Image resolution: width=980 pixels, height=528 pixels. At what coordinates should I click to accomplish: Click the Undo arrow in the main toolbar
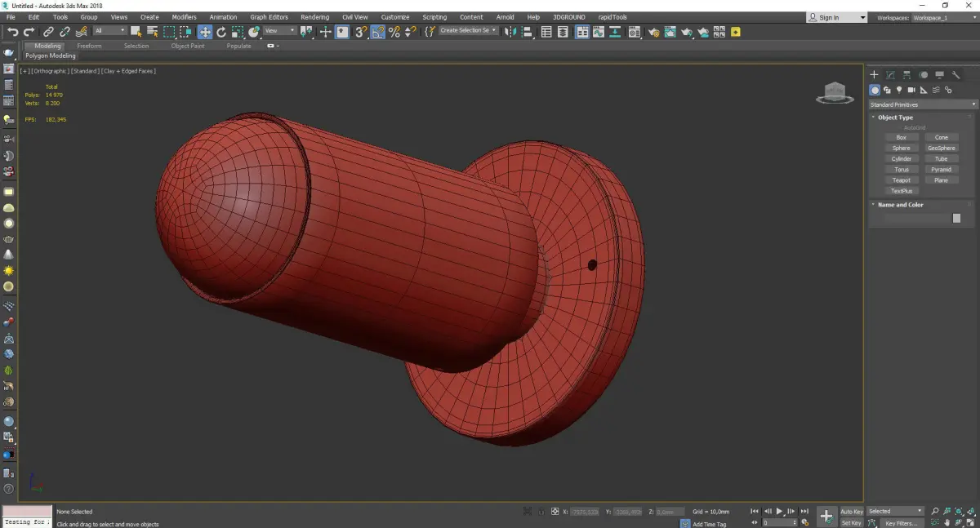[12, 32]
